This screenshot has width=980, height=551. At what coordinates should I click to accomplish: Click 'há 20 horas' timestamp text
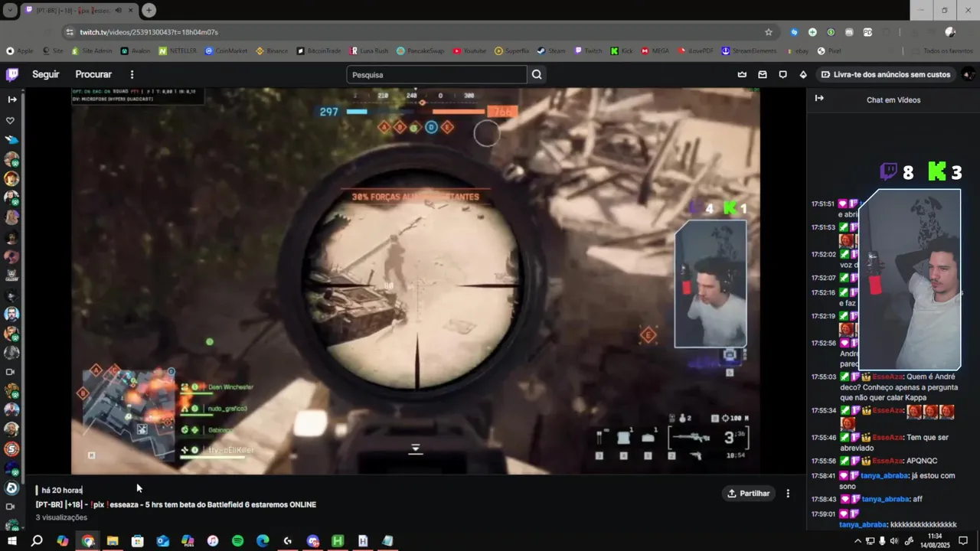point(62,490)
